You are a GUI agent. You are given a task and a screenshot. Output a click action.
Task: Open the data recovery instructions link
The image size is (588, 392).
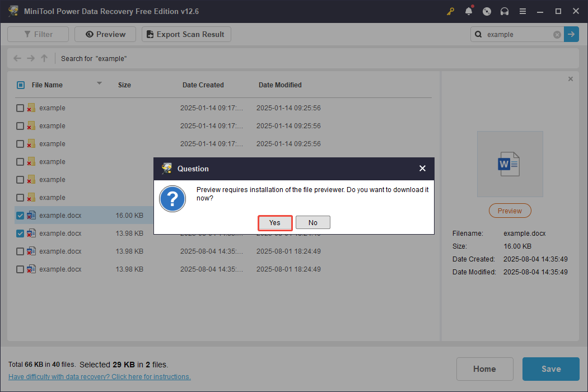point(99,377)
